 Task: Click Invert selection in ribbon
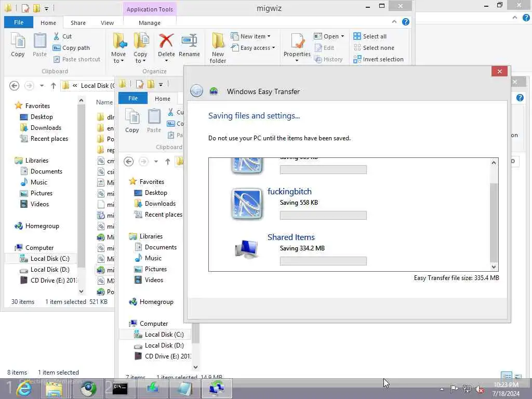(x=378, y=59)
